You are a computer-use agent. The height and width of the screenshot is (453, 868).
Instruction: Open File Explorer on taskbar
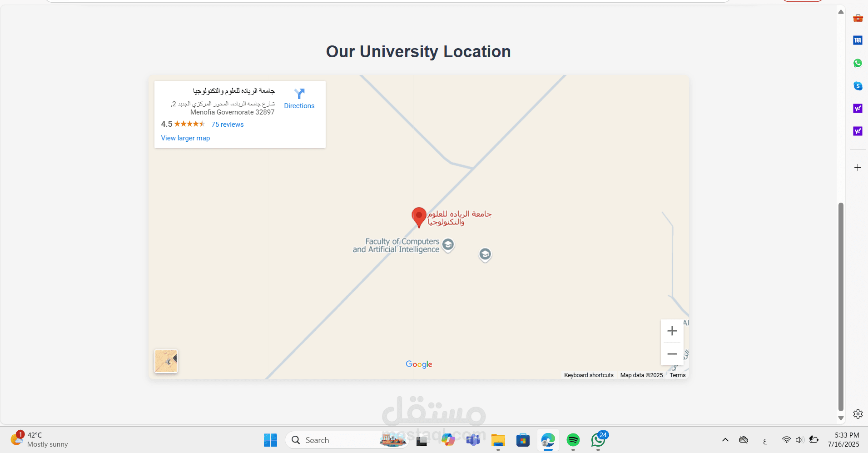[x=498, y=440]
